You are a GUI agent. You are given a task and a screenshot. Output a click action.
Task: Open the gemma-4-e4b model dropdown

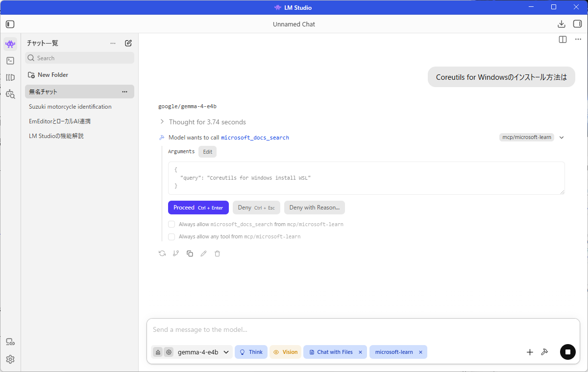203,352
